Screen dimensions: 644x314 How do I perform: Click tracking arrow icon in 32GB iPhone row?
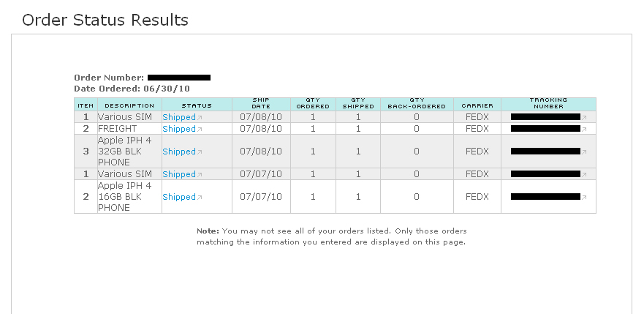point(584,152)
